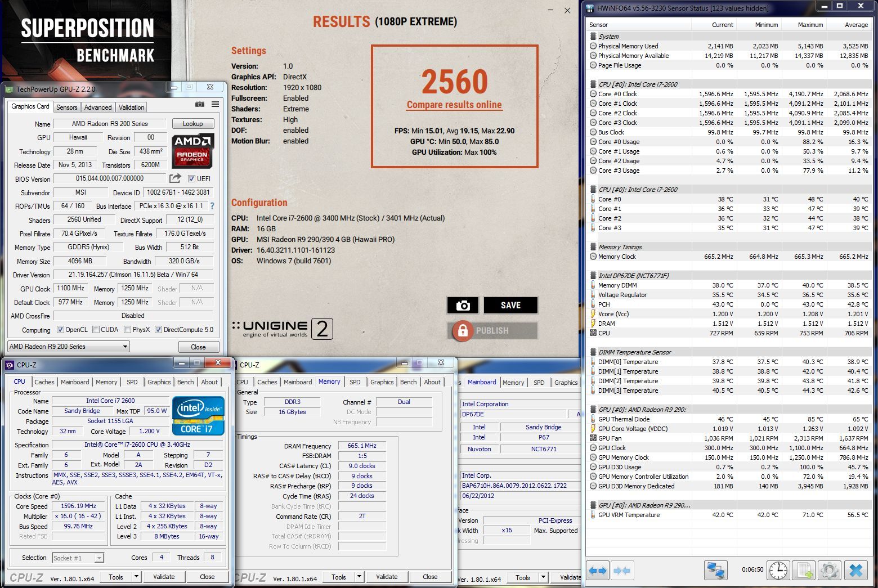Open Mainboard tab in right CPU-Z window

[482, 382]
